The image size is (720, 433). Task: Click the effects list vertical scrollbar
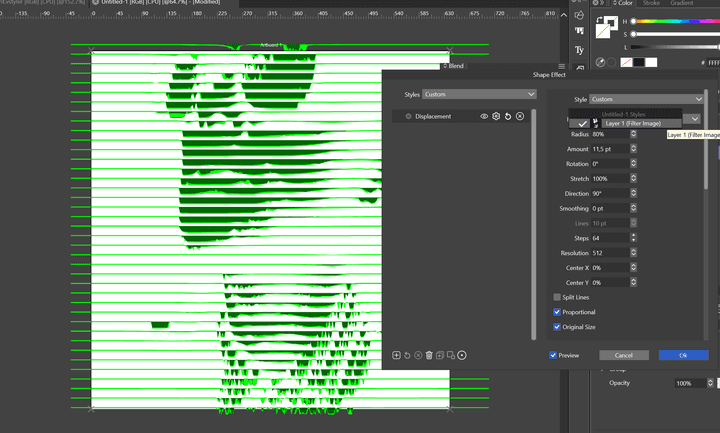534,225
